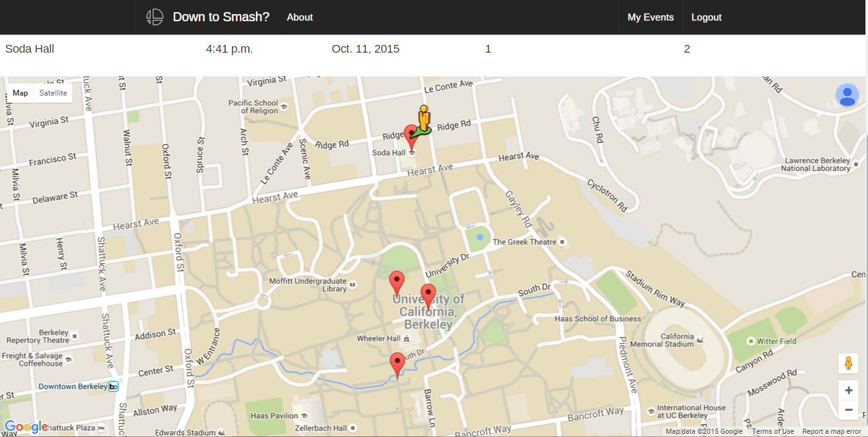Open the About page

300,17
